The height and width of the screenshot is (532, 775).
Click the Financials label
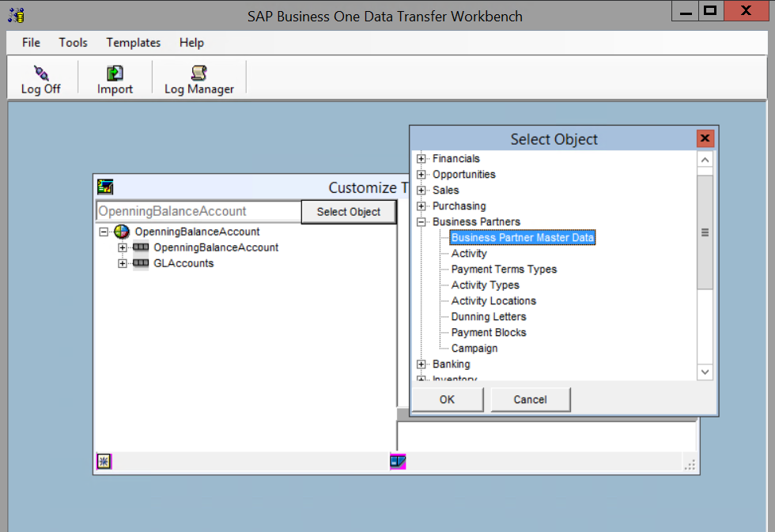point(456,159)
